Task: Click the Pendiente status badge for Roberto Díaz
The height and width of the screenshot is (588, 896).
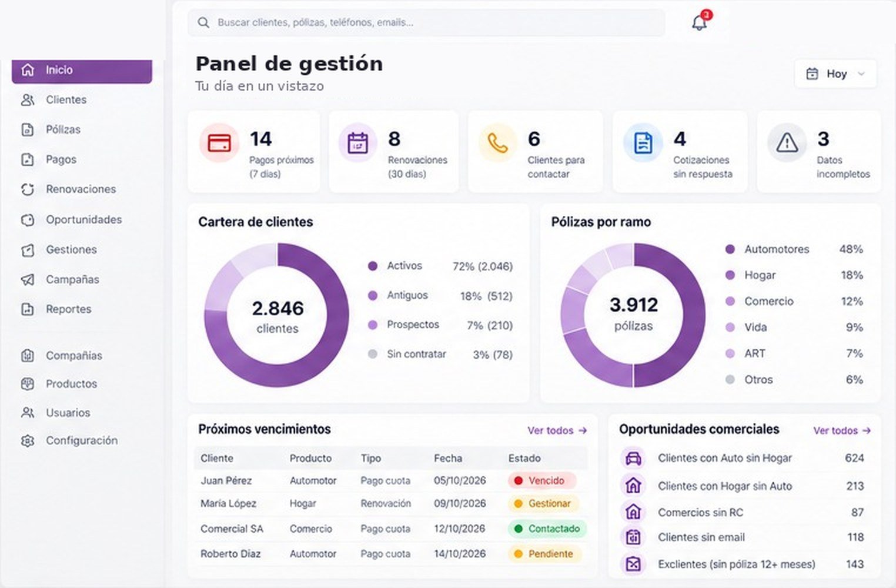Action: tap(544, 554)
